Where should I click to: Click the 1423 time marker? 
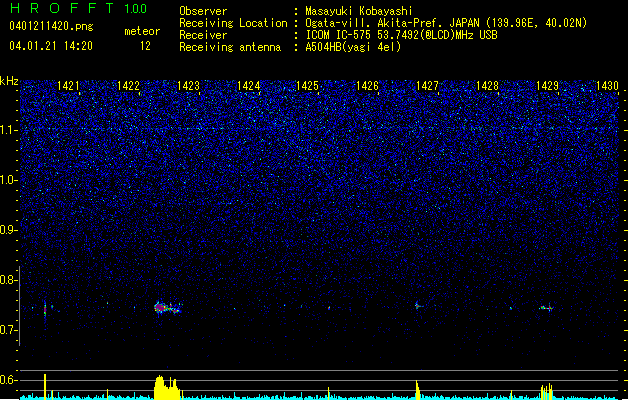tap(188, 86)
